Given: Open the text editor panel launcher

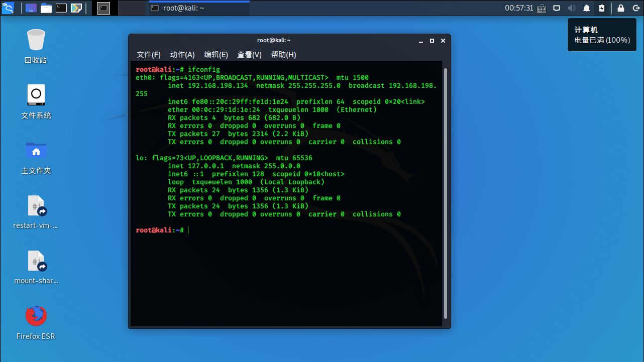Looking at the screenshot, I should point(76,8).
